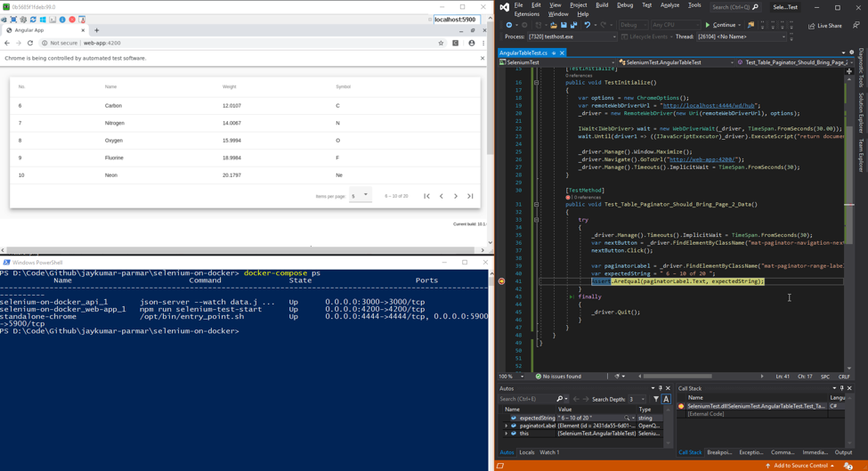The width and height of the screenshot is (868, 471).
Task: Jump to last page in paginator
Action: [470, 196]
